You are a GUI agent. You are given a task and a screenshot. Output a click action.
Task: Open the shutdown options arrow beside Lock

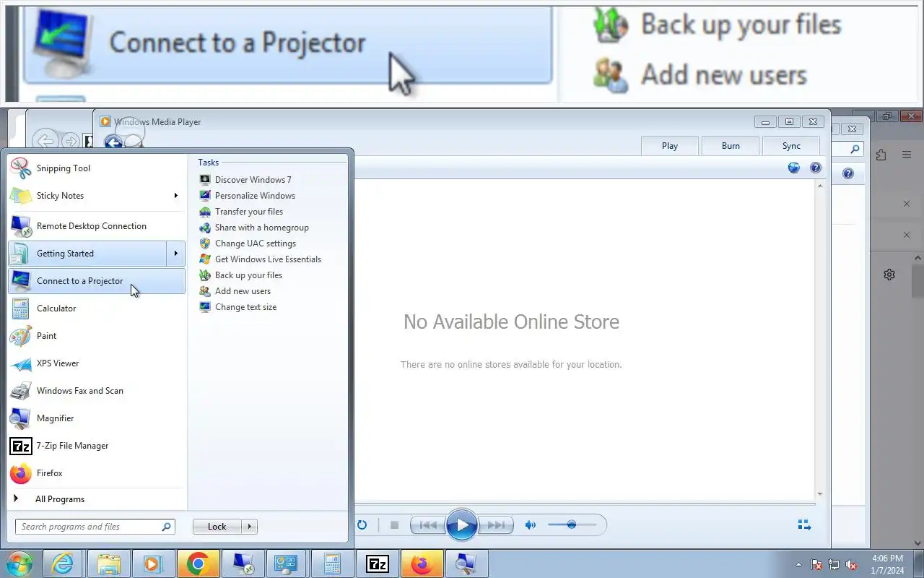coord(249,527)
